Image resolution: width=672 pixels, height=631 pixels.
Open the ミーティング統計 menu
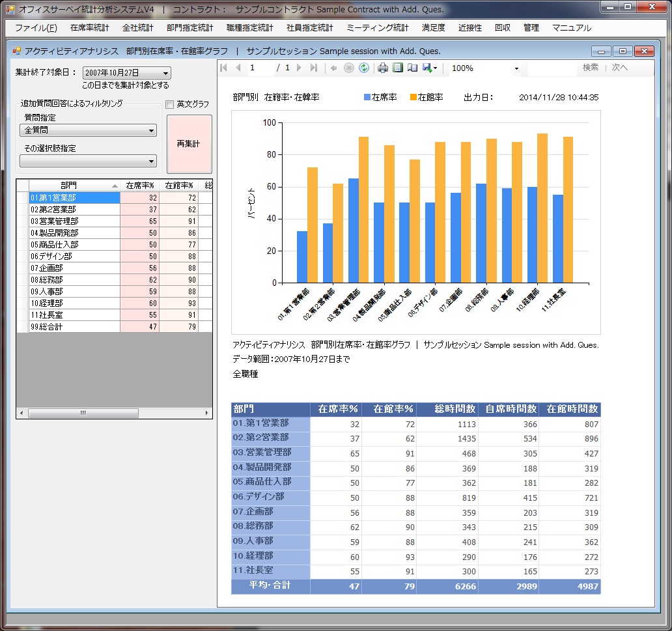pos(378,28)
